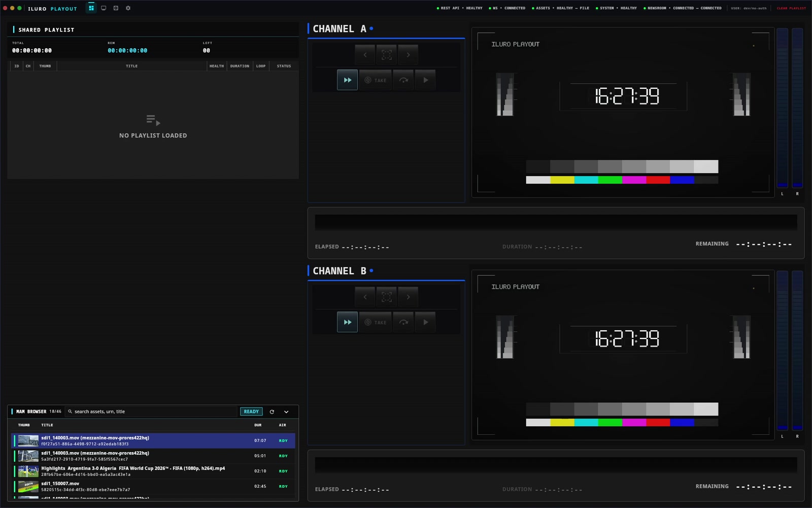Click the play button on Channel B

click(425, 323)
